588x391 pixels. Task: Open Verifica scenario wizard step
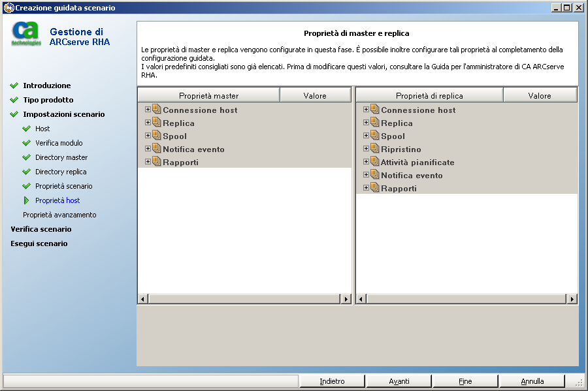point(41,229)
